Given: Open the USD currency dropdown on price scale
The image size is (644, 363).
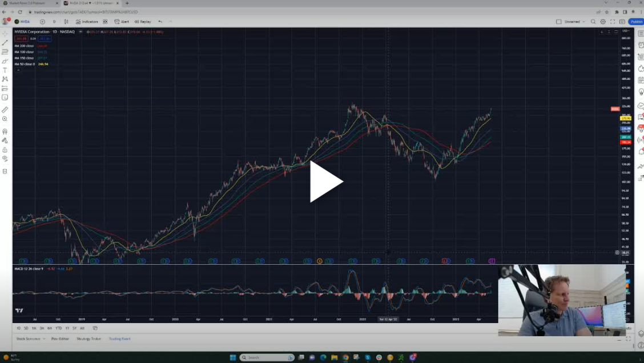Looking at the screenshot, I should point(626,31).
